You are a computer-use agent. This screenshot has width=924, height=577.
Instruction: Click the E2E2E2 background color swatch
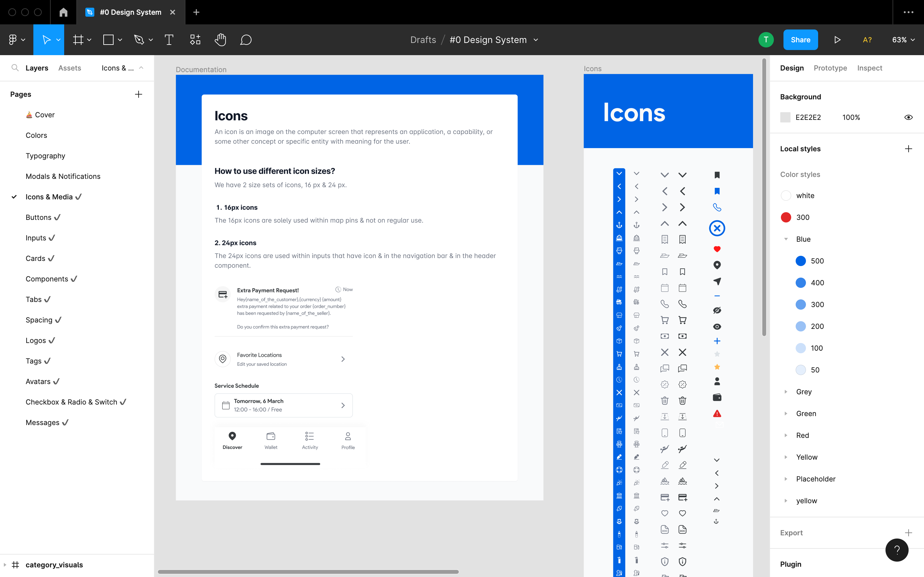click(x=785, y=117)
